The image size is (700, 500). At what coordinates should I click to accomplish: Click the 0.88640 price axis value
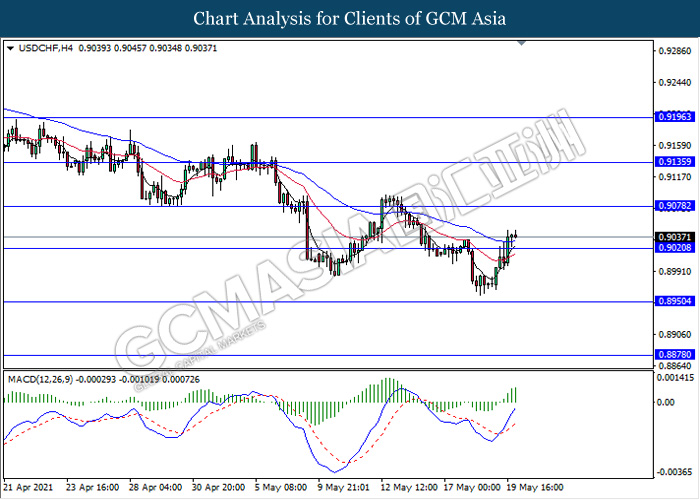(675, 366)
